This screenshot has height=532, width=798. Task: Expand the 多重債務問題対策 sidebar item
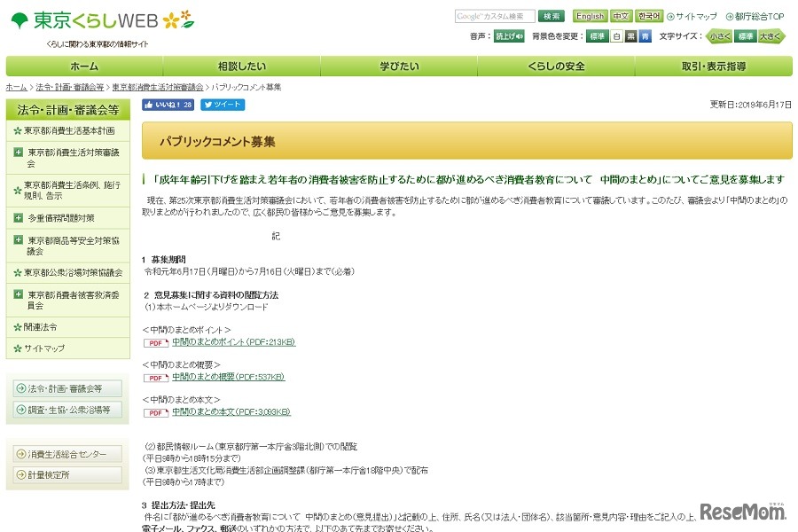point(19,218)
